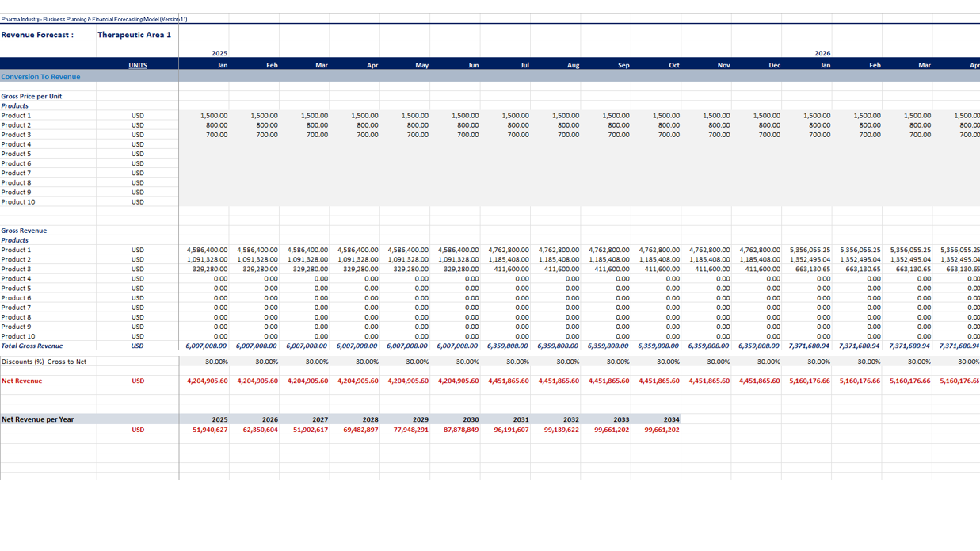The width and height of the screenshot is (980, 551).
Task: Select the 96,191,607 yearly net revenue value
Action: pos(511,430)
